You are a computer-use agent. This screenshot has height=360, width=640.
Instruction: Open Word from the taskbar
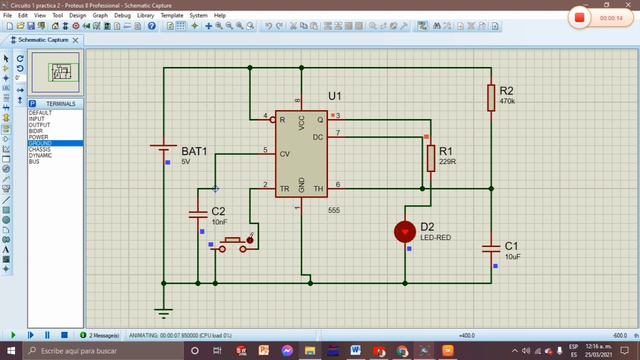355,351
